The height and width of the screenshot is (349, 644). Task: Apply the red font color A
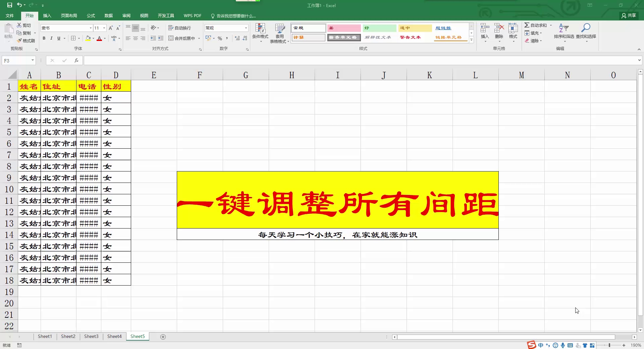(99, 38)
